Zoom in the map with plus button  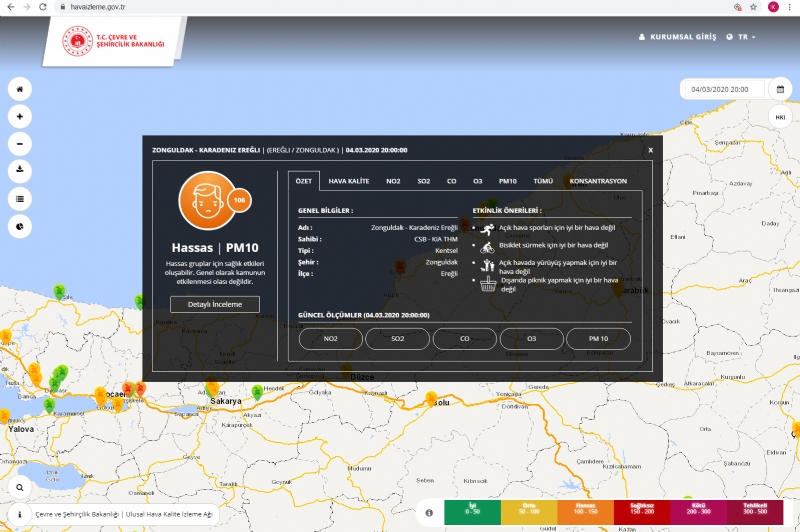pos(20,116)
